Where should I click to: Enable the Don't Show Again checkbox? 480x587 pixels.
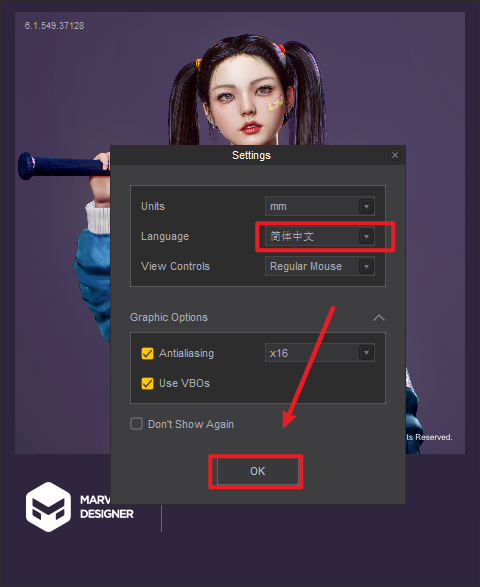pos(136,424)
